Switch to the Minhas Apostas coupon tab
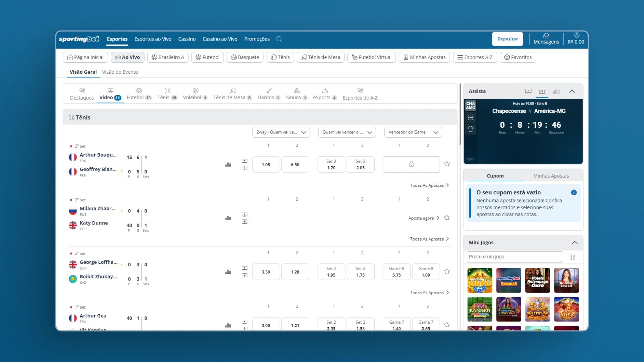This screenshot has width=644, height=362. pos(551,176)
